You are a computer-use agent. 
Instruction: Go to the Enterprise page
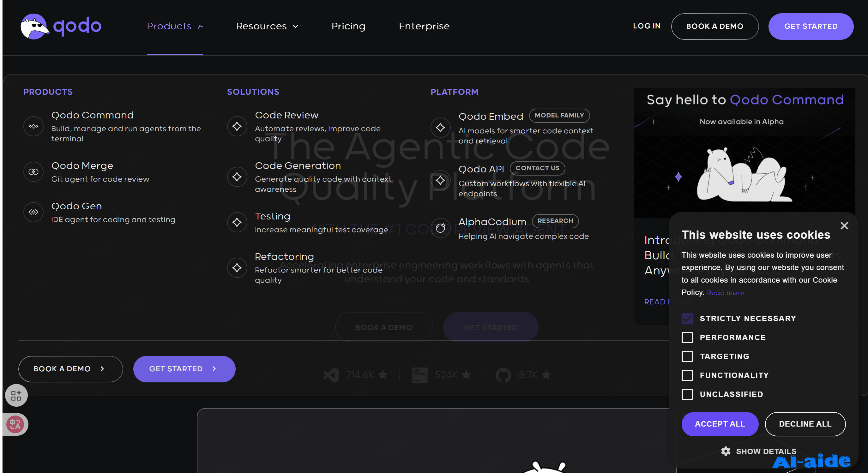(424, 26)
